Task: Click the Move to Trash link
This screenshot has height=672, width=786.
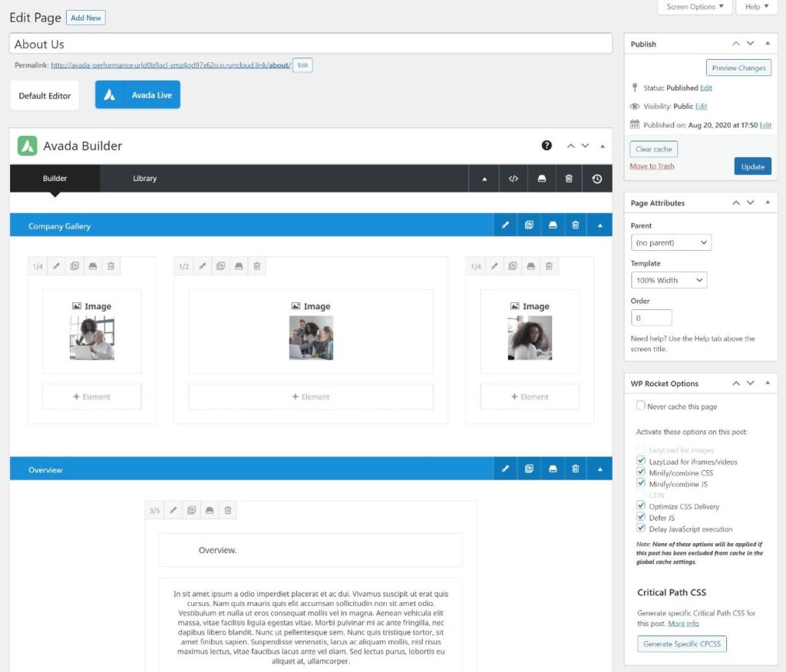Action: tap(652, 166)
